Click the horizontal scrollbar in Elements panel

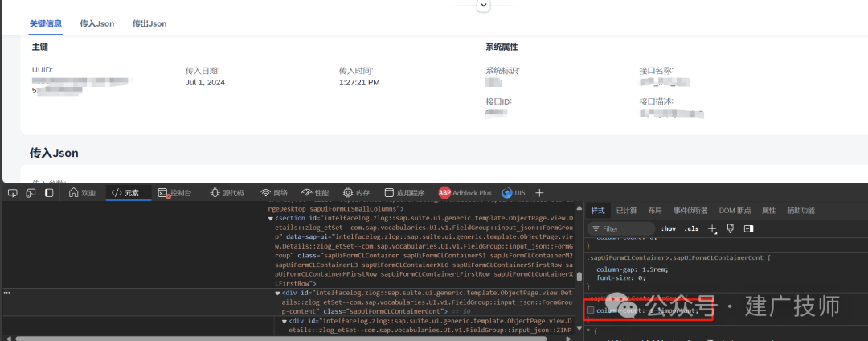[280, 339]
